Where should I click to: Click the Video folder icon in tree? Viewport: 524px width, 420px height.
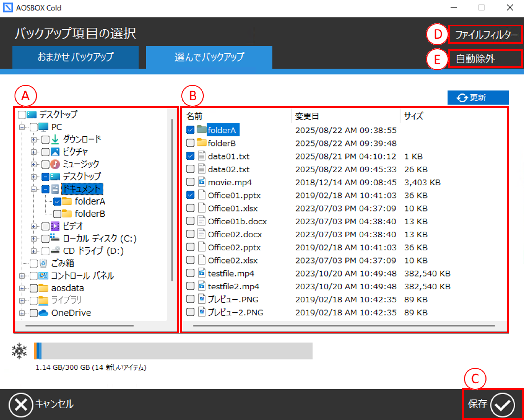click(55, 226)
